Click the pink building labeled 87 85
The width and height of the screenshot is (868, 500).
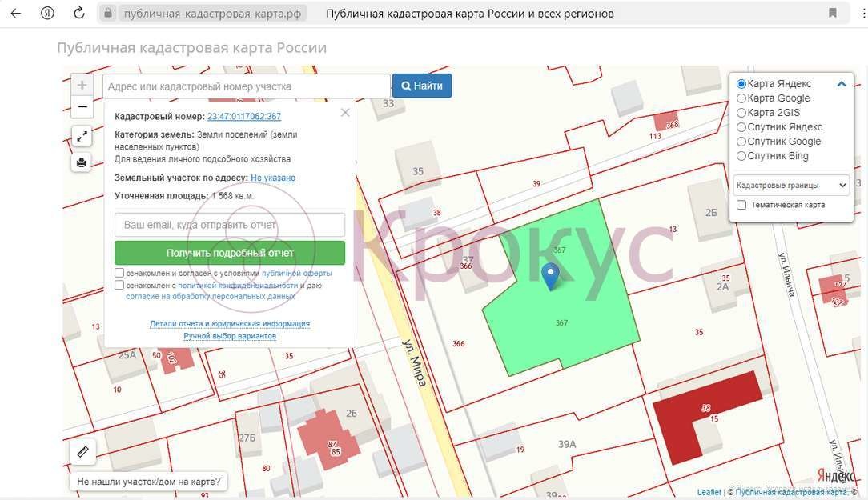click(328, 440)
